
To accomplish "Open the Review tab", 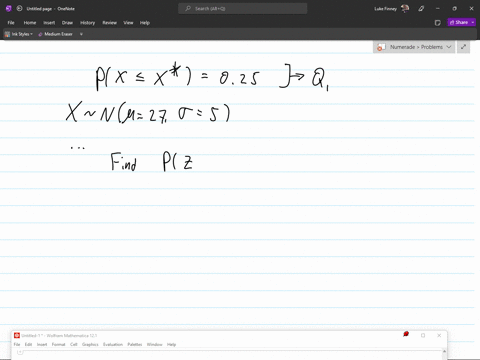I will coord(110,23).
